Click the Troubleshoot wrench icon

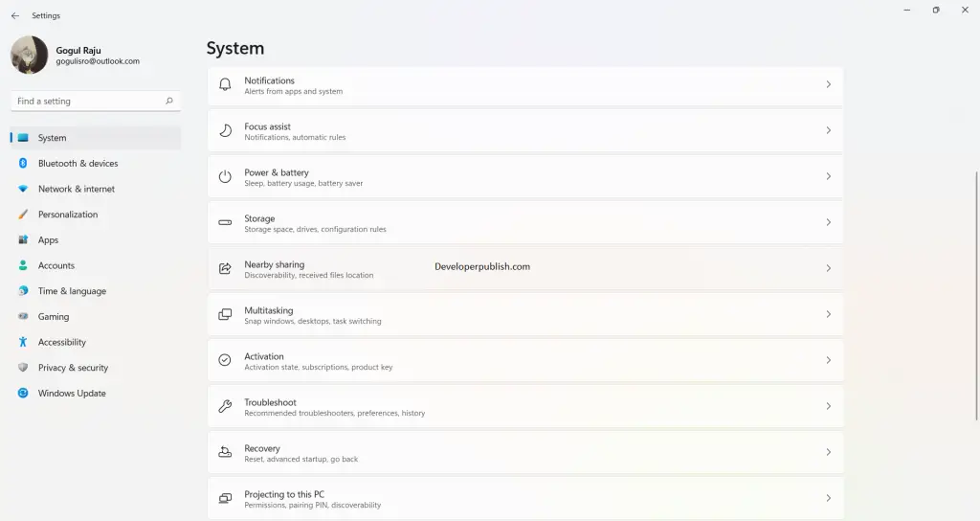pos(225,406)
